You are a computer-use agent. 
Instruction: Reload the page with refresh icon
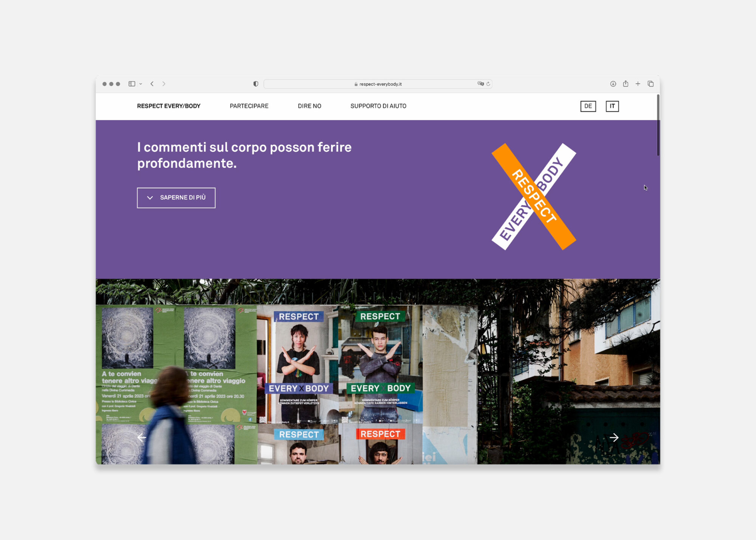(x=488, y=84)
